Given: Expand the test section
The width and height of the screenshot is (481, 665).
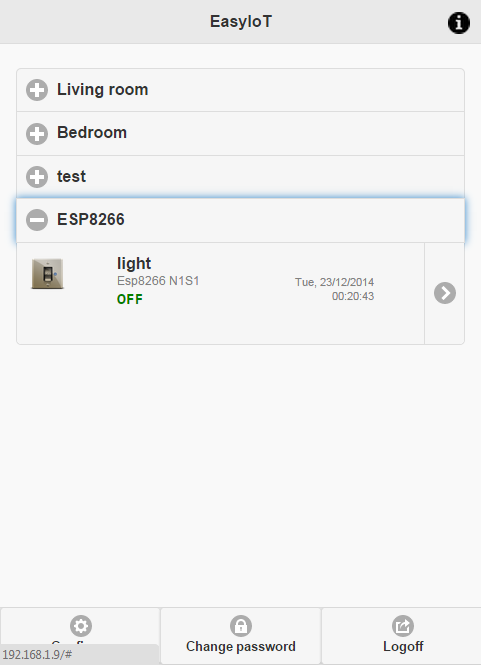Looking at the screenshot, I should [240, 177].
